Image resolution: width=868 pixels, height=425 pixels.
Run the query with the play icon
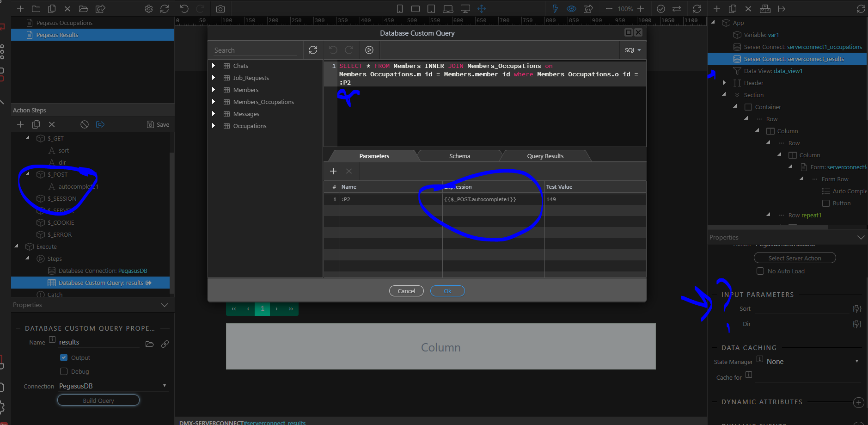(x=369, y=50)
